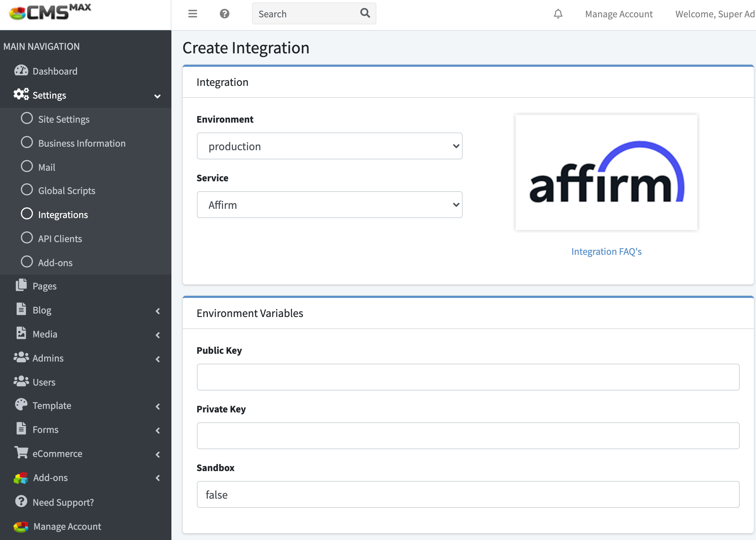
Task: Expand the Blog submenu arrow
Action: 158,311
